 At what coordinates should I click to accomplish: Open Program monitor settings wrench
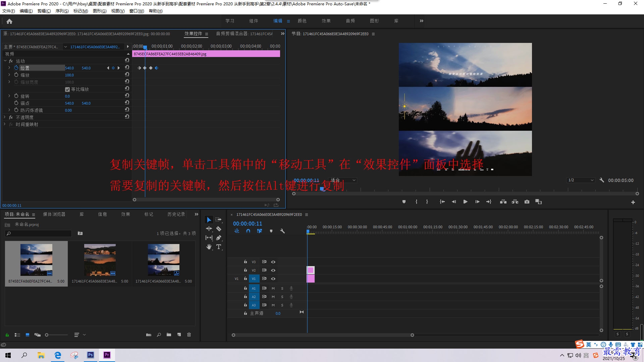coord(602,180)
